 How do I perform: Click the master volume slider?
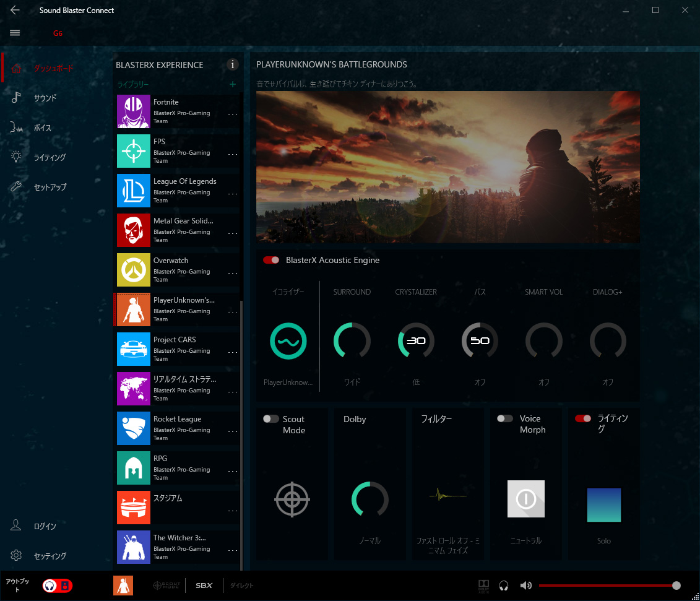(608, 586)
